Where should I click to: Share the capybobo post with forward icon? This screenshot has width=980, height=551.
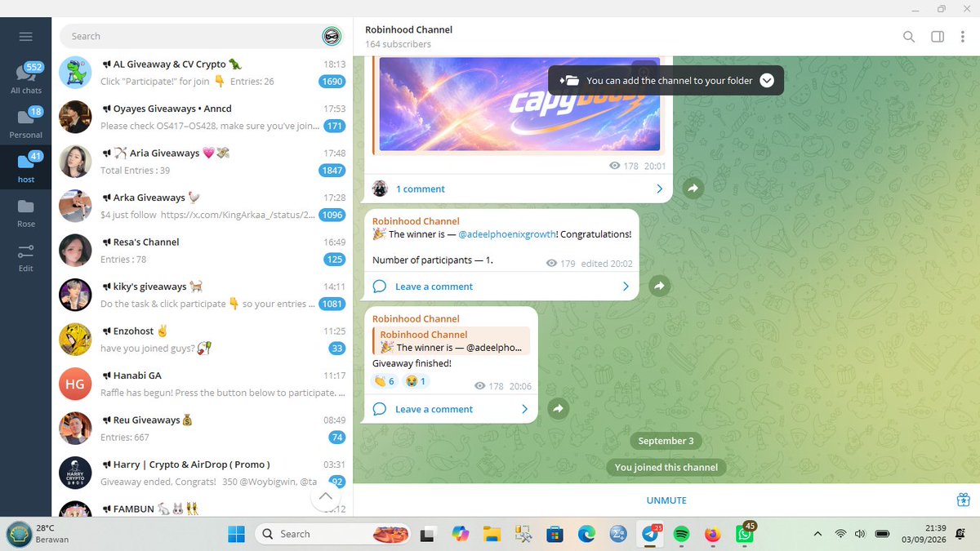pos(693,189)
